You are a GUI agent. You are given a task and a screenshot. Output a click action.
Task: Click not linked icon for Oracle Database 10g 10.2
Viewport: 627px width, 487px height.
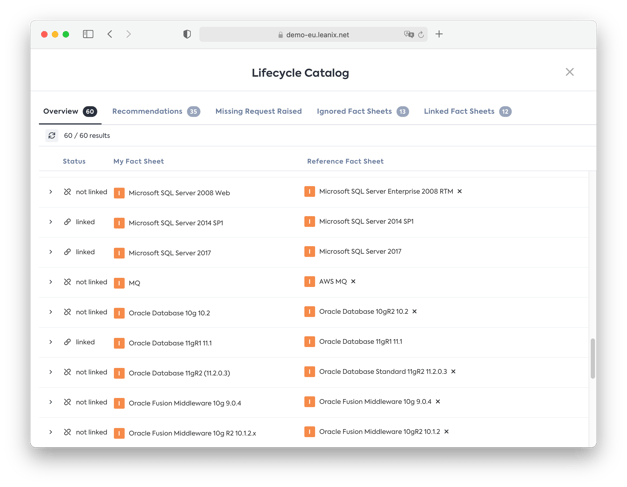(x=67, y=312)
